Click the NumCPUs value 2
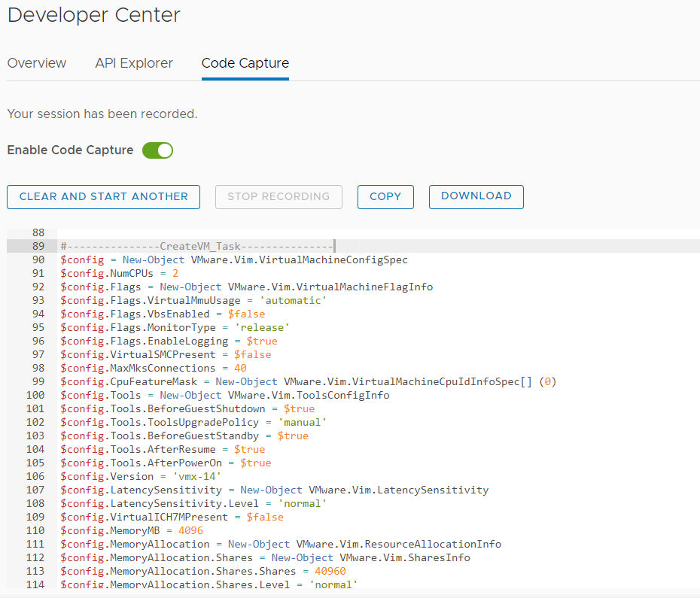This screenshot has height=598, width=700. (x=175, y=274)
